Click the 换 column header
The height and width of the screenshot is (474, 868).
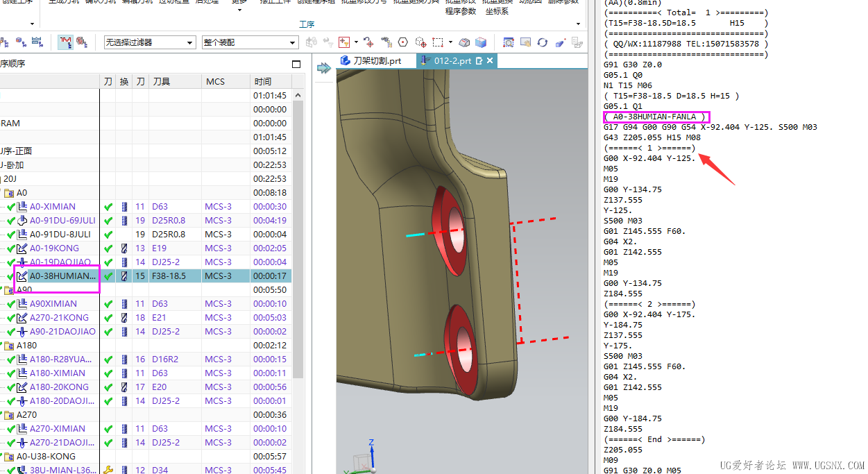(124, 81)
